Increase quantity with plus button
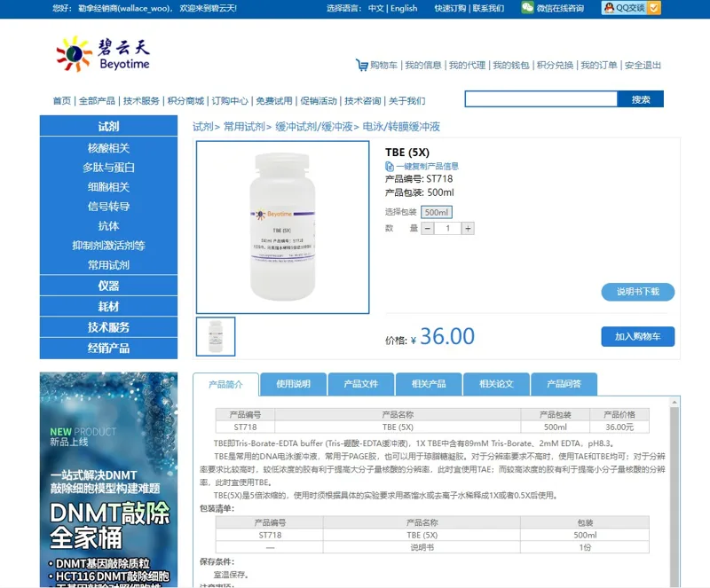The width and height of the screenshot is (710, 588). click(468, 228)
